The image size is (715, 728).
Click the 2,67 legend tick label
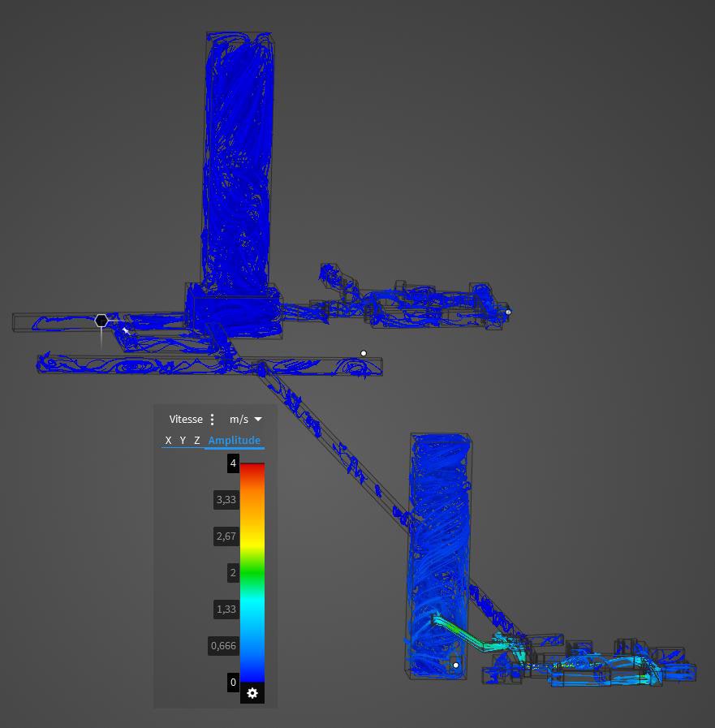coord(226,536)
